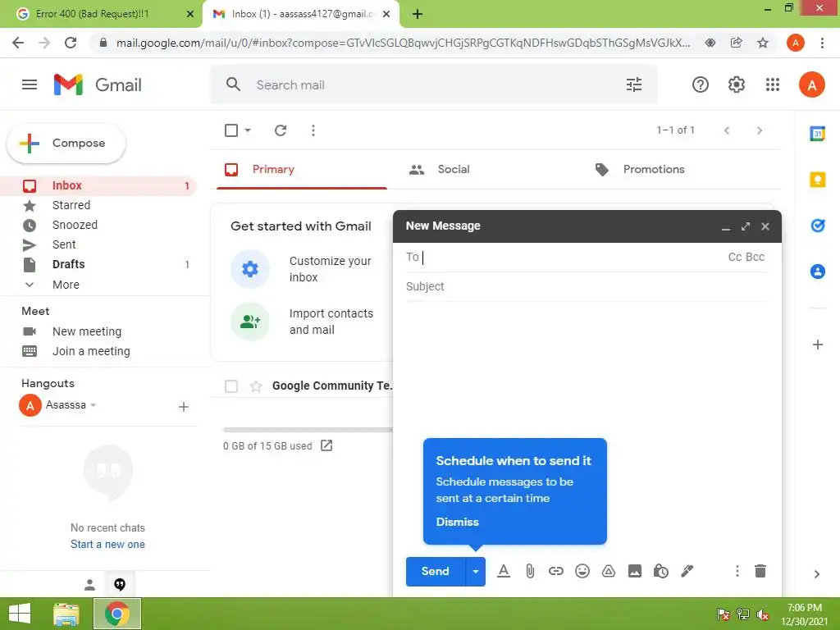Select the Primary tab
The width and height of the screenshot is (840, 630).
302,170
